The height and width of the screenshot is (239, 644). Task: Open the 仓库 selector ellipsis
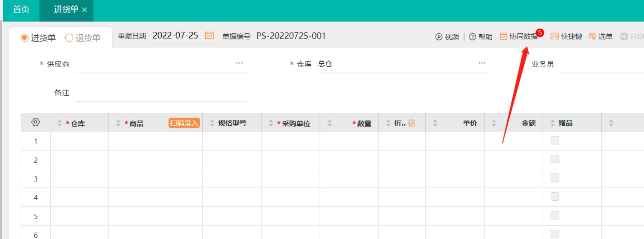click(x=482, y=63)
